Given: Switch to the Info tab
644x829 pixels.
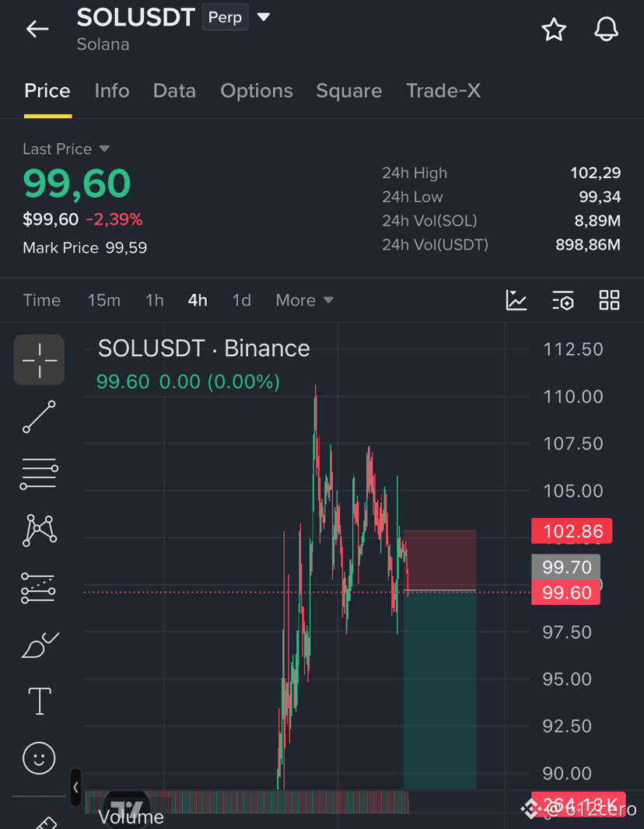Looking at the screenshot, I should coord(112,91).
